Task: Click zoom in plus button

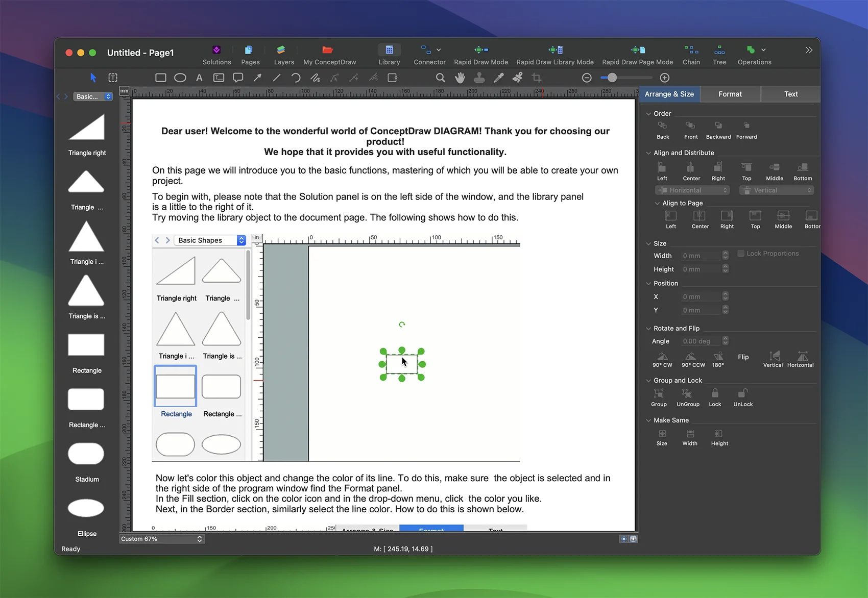Action: [x=664, y=78]
